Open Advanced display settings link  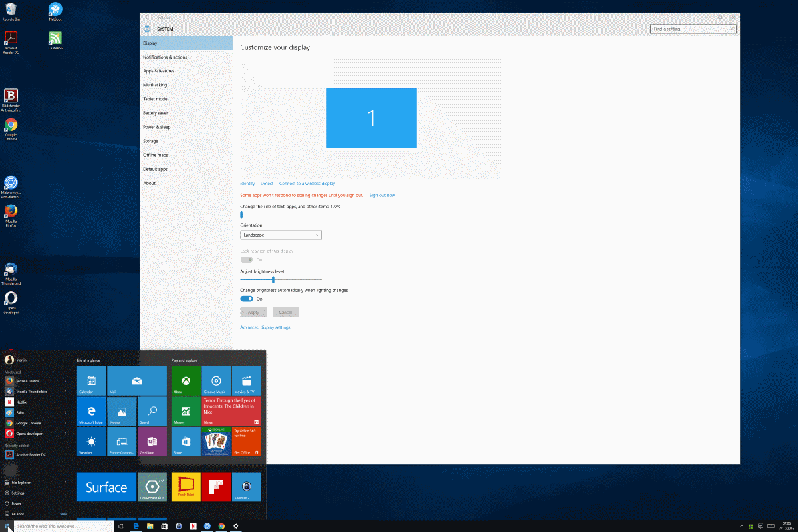[265, 327]
